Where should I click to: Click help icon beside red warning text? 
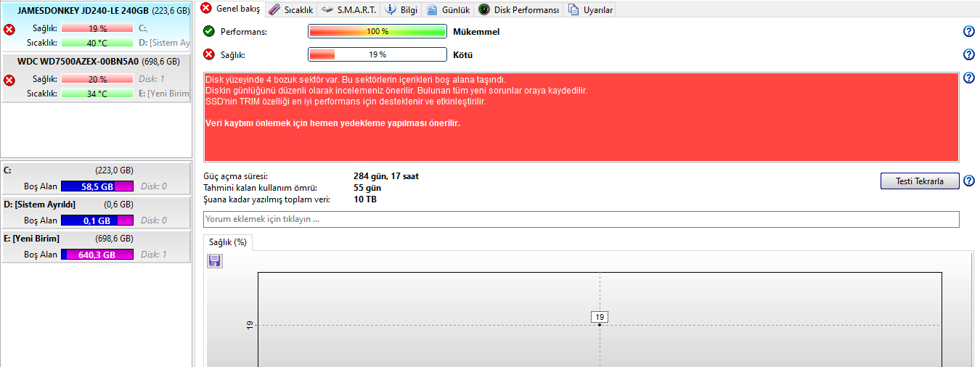pos(968,78)
